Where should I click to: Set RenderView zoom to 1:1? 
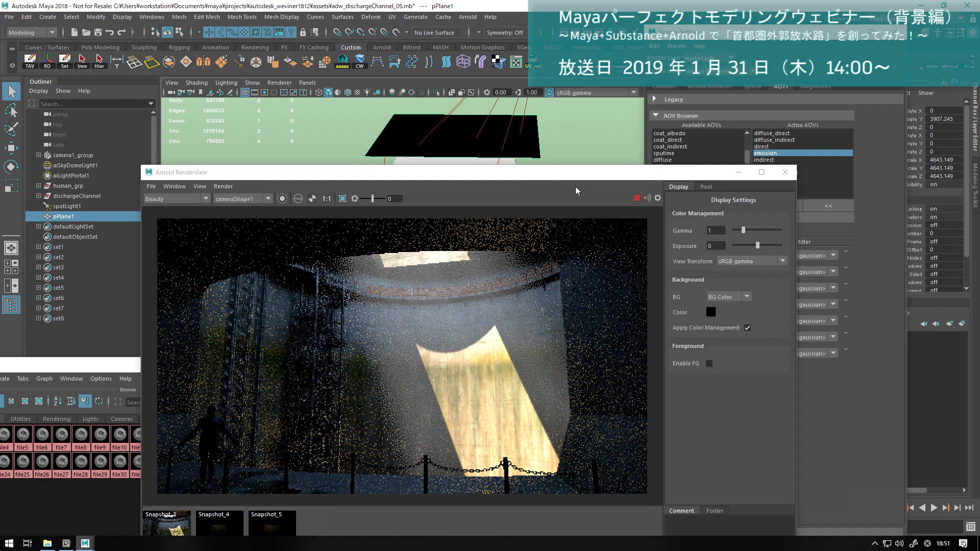click(327, 198)
